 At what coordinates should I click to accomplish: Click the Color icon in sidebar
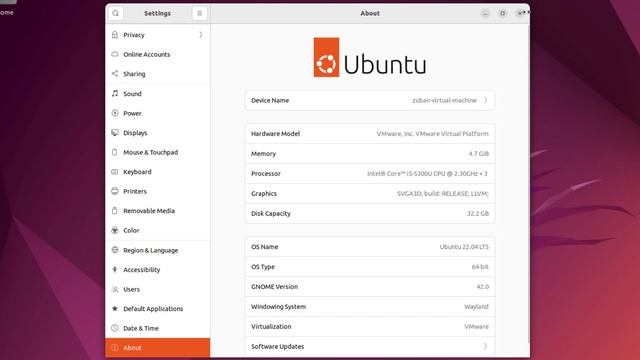115,230
